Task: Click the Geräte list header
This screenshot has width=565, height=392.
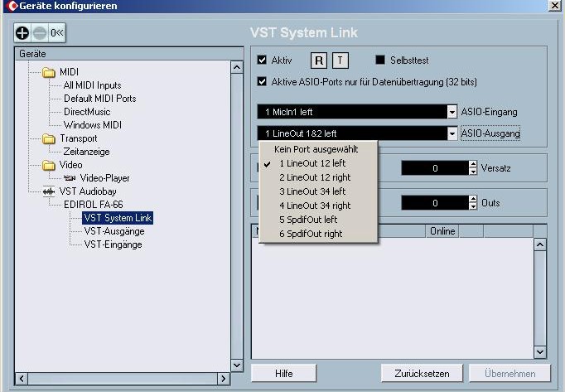Action: (129, 54)
